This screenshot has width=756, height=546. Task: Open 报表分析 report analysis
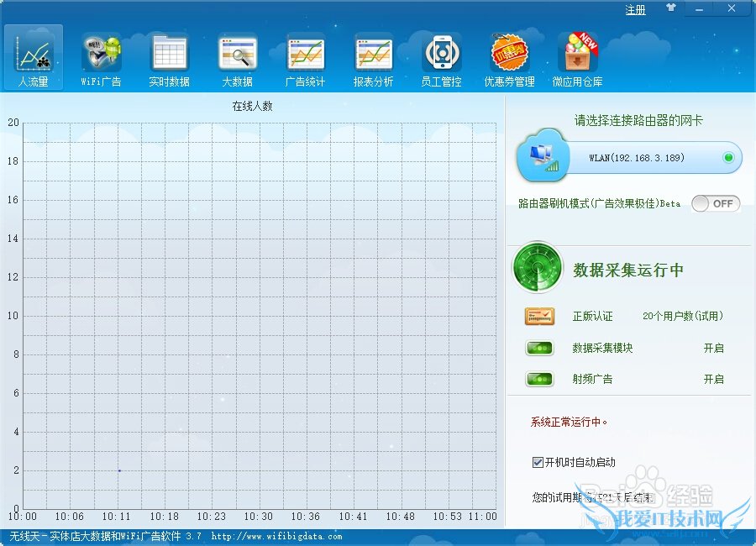373,59
